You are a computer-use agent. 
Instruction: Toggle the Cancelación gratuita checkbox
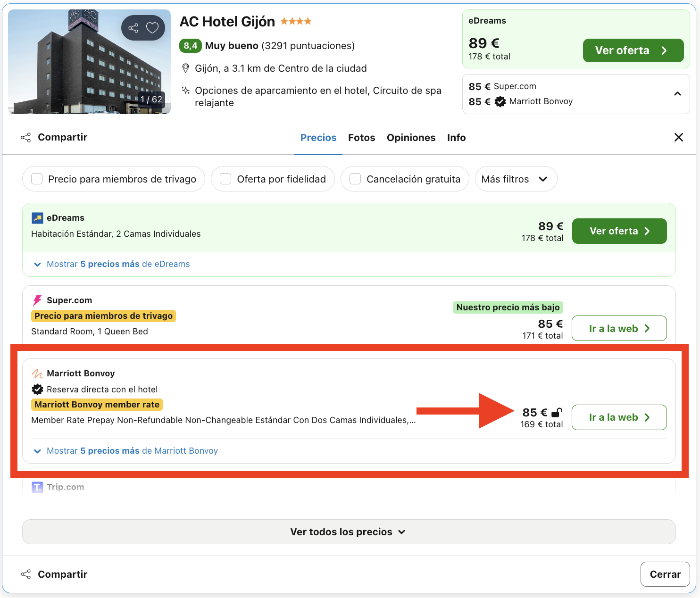(x=355, y=179)
